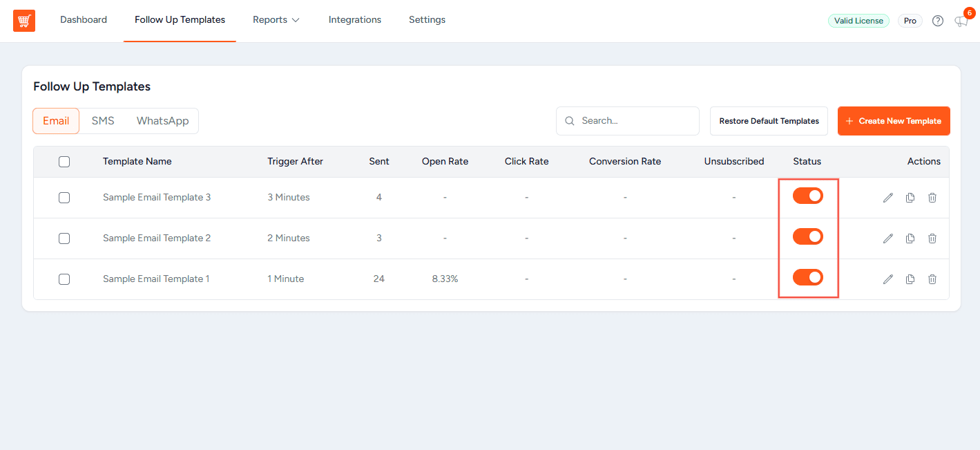The image size is (980, 450).
Task: Duplicate Sample Email Template 1
Action: (x=910, y=279)
